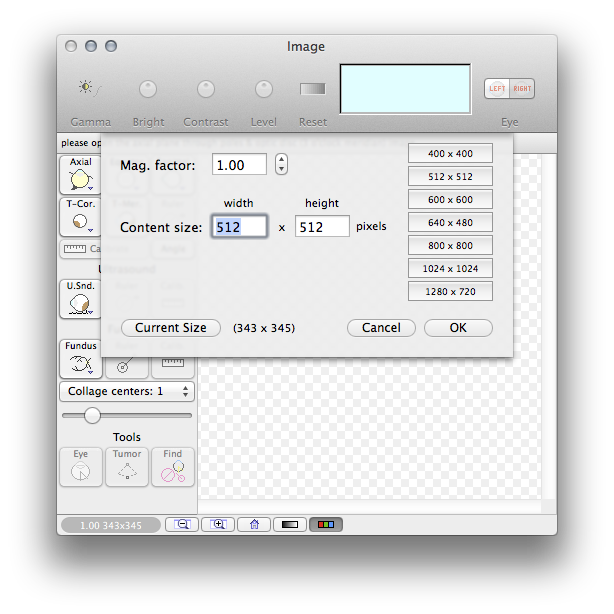Select RIGHT eye toggle
614x614 pixels.
point(522,88)
